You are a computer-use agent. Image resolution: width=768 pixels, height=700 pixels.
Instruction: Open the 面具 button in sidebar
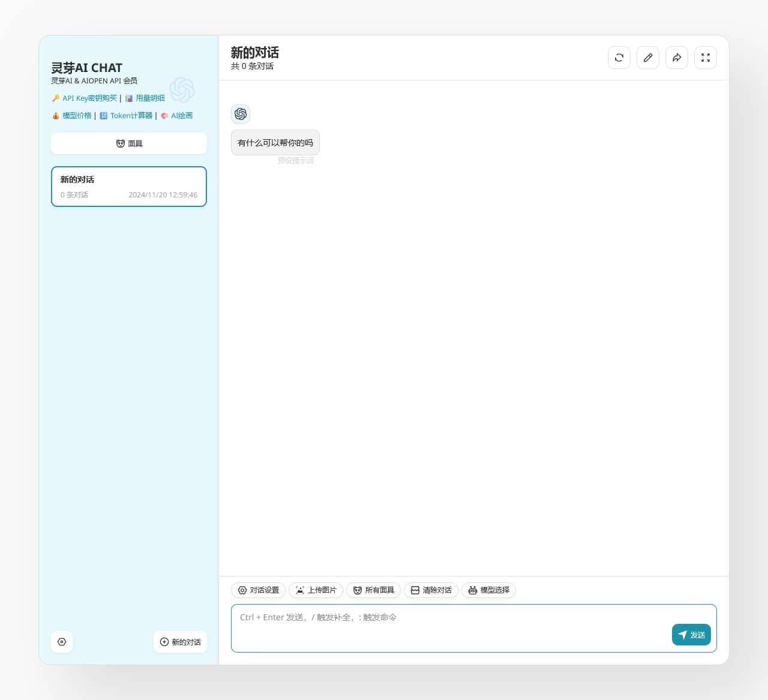129,143
